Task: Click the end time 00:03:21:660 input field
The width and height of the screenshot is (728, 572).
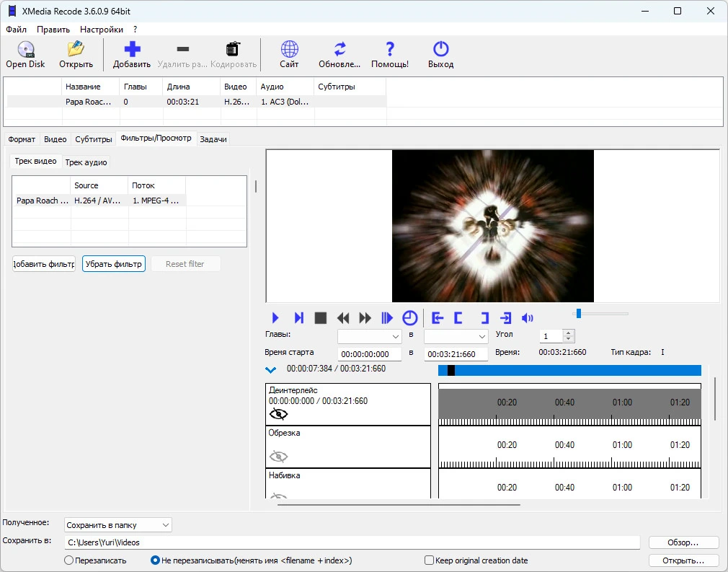Action: (456, 354)
